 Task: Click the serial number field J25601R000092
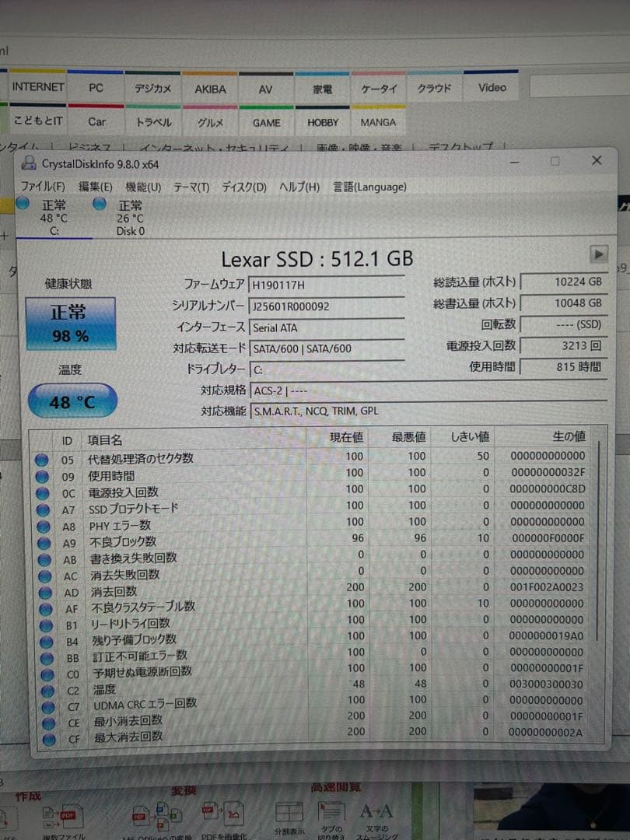pos(326,306)
